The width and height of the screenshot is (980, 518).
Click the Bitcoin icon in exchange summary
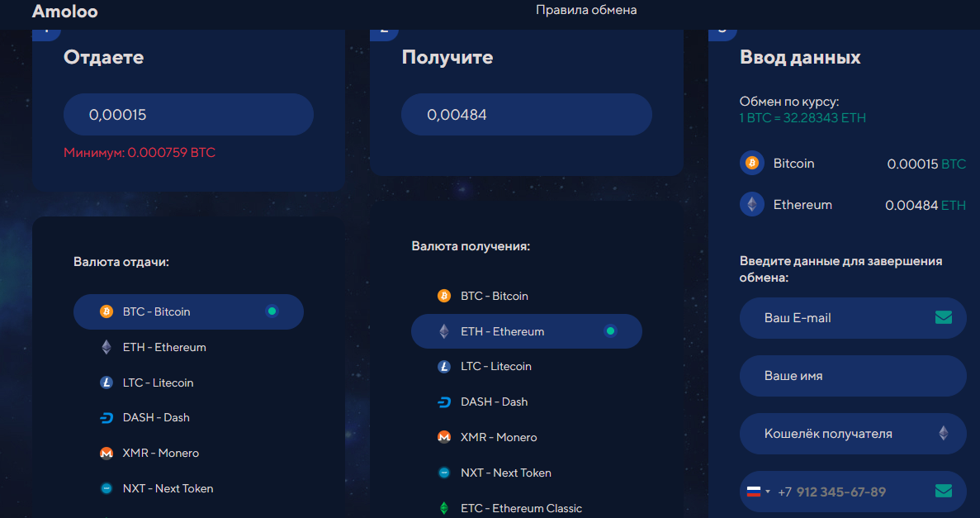tap(752, 164)
